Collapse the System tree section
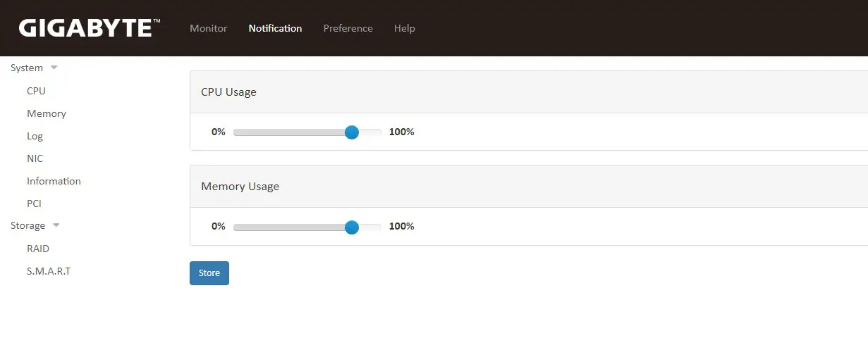868x338 pixels. pos(54,68)
